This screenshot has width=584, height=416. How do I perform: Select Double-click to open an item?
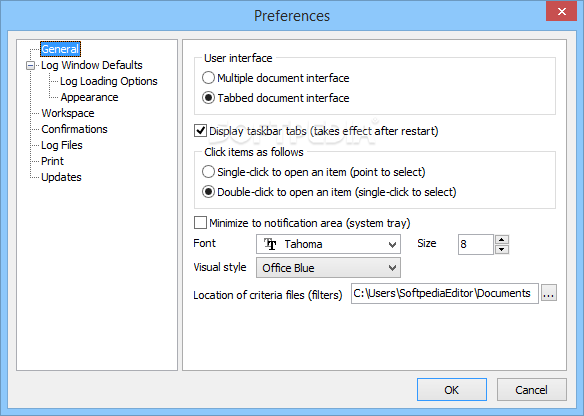pos(329,192)
